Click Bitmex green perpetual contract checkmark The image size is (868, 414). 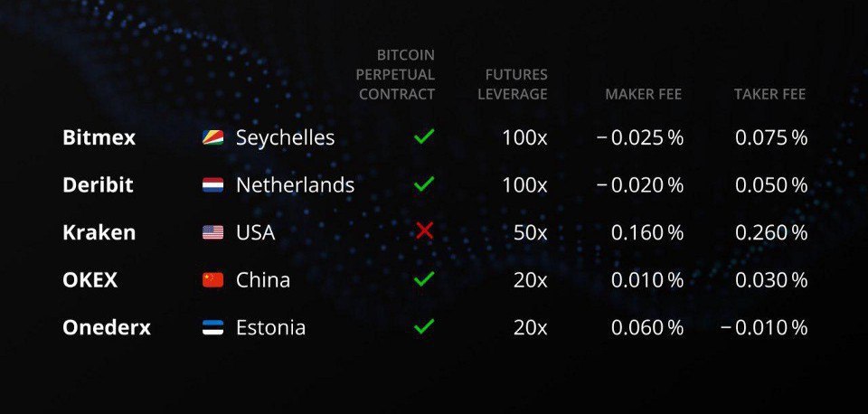coord(423,137)
